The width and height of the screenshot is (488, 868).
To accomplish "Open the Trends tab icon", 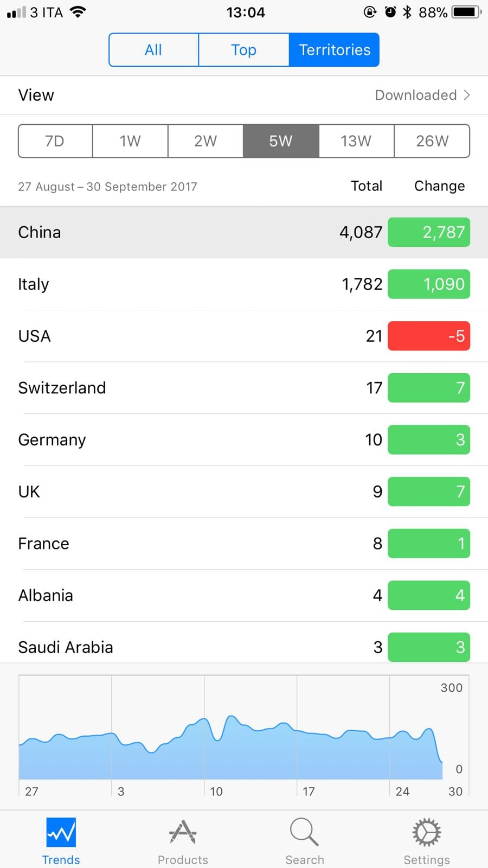I will click(x=61, y=833).
